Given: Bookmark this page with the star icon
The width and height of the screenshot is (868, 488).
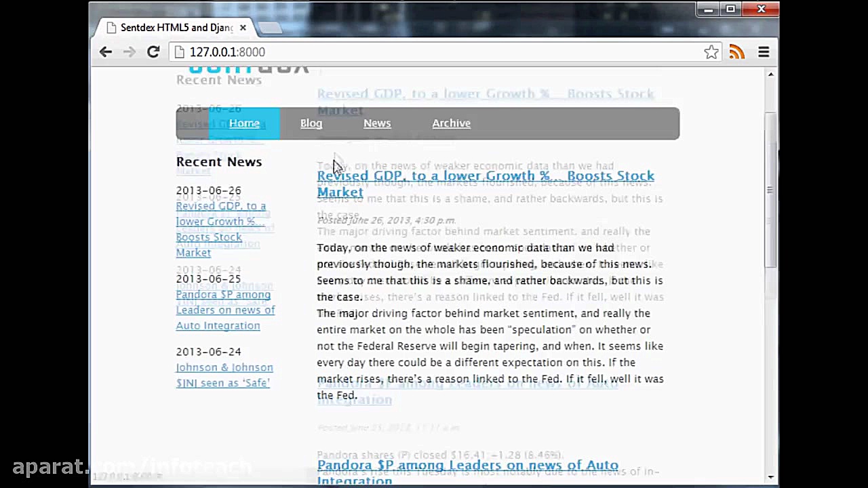Looking at the screenshot, I should coord(711,52).
